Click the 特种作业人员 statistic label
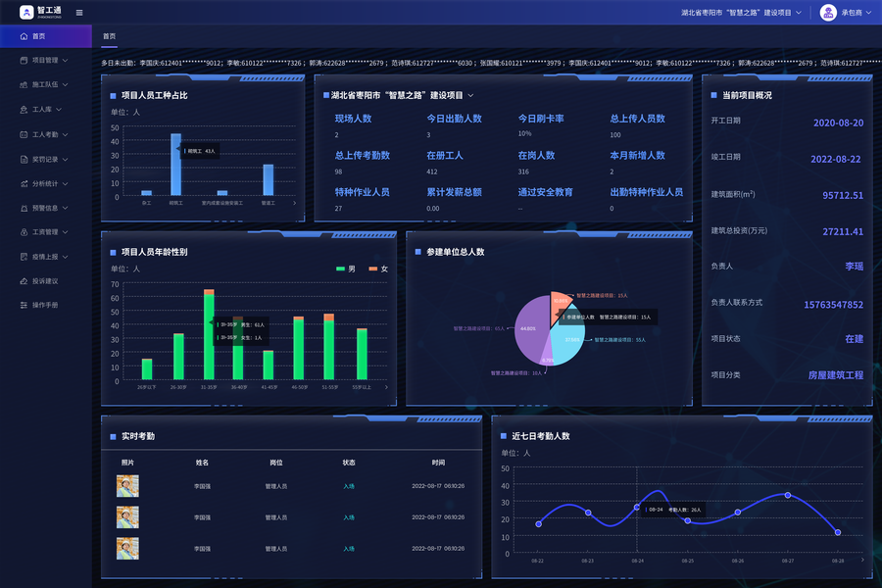Image resolution: width=882 pixels, height=588 pixels. pos(363,192)
